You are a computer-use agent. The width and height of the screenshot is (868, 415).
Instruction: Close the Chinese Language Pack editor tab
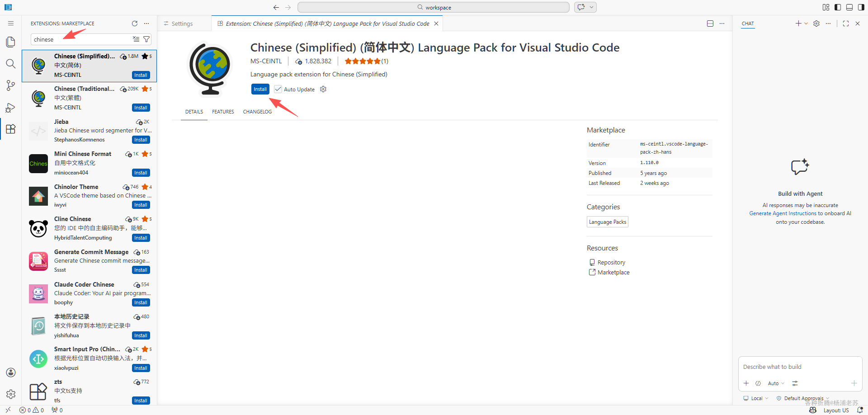tap(436, 24)
